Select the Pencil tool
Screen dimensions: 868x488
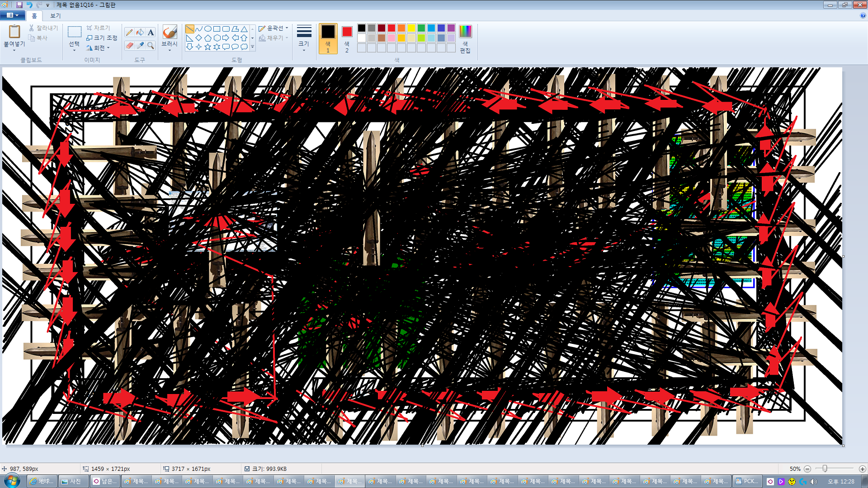[x=130, y=32]
